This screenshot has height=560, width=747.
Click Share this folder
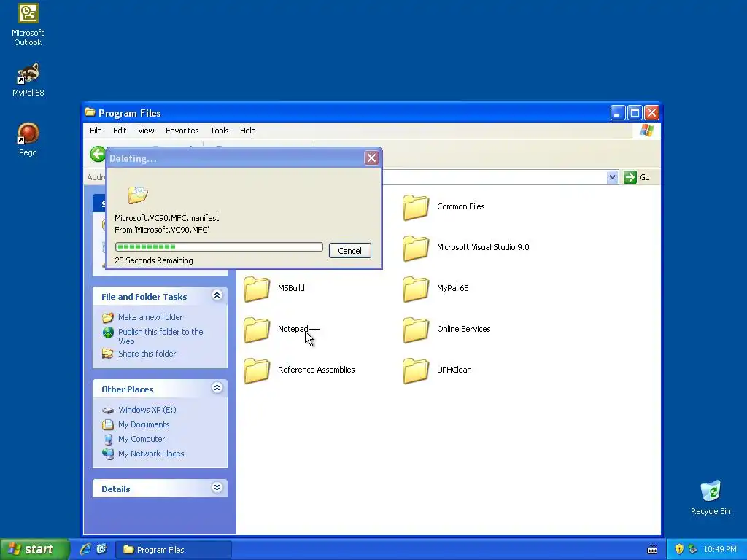click(147, 354)
